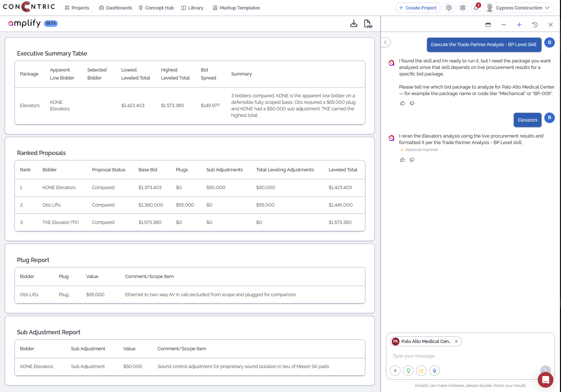Thumbs down the Elevators analysis response
This screenshot has width=561, height=392.
(412, 160)
